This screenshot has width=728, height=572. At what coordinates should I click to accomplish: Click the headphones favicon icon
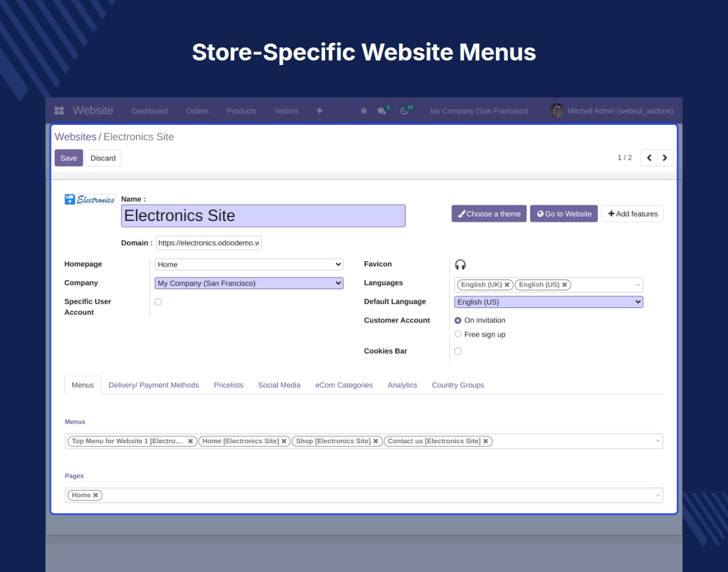tap(460, 265)
